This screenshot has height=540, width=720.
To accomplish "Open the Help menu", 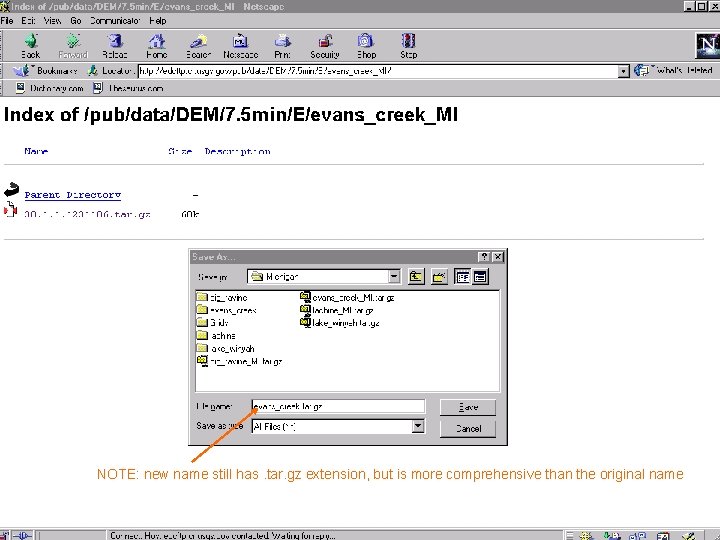I will click(158, 21).
